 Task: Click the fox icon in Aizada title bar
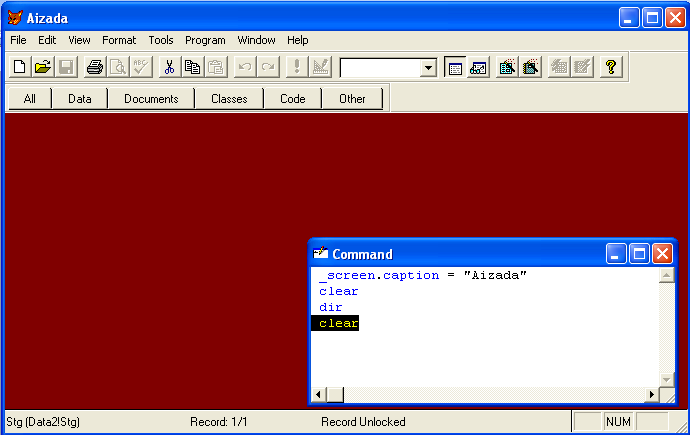[x=15, y=18]
